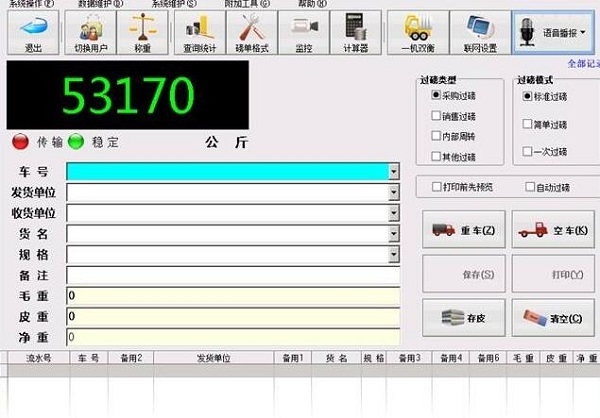Click the table's 规格 column header
The width and height of the screenshot is (600, 418).
point(374,358)
